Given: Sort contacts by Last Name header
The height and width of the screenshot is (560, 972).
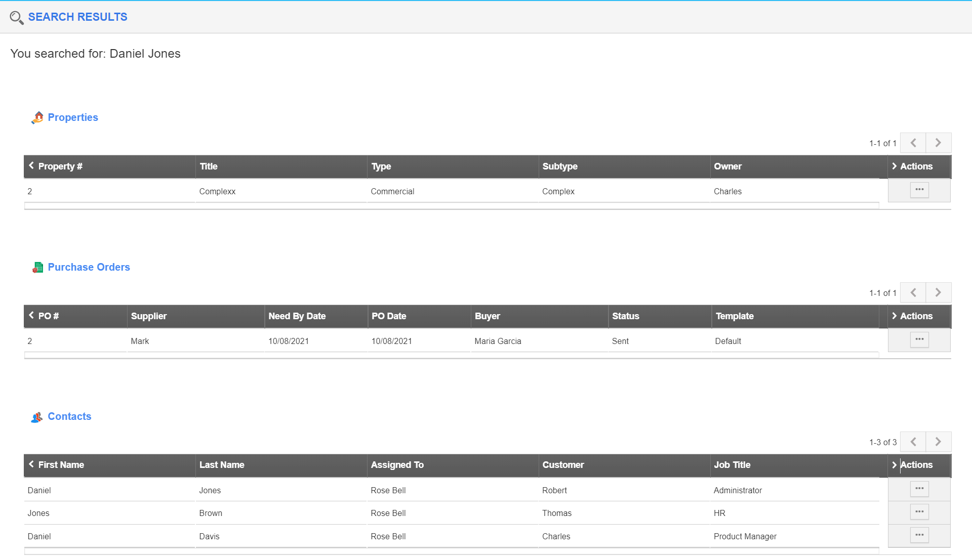Looking at the screenshot, I should [x=222, y=465].
